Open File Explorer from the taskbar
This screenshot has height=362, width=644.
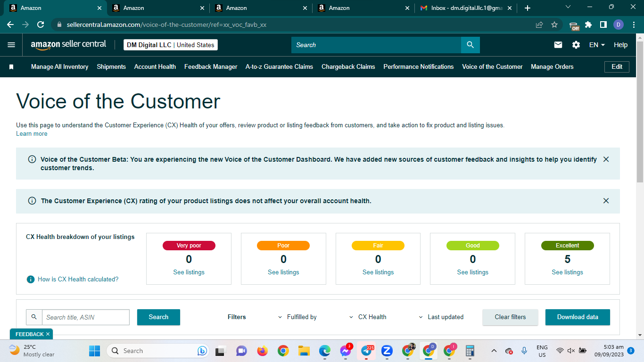tap(304, 351)
